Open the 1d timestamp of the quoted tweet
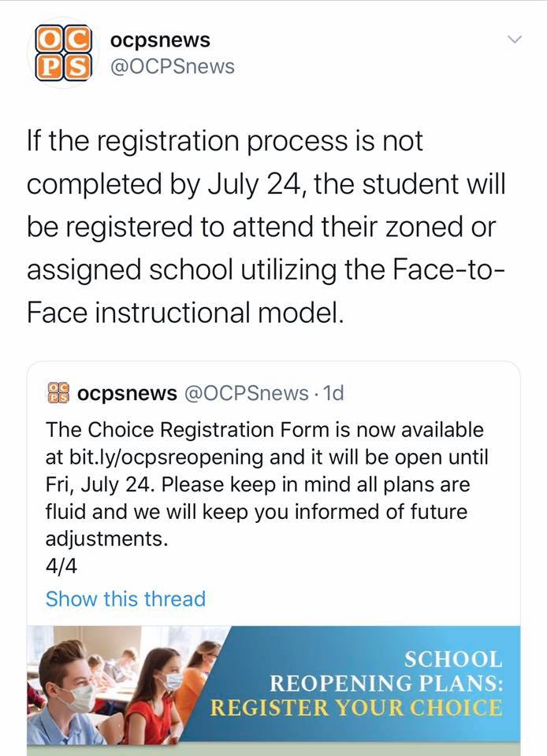 point(333,394)
